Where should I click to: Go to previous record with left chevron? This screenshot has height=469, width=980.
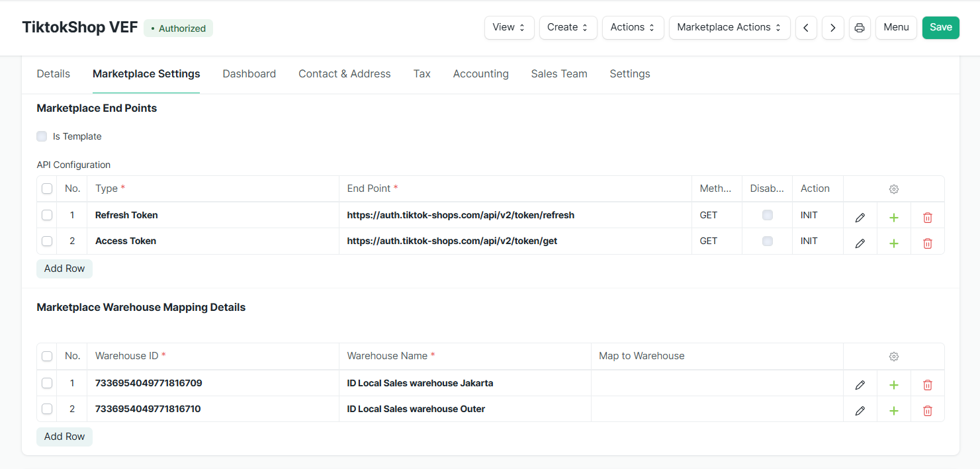click(x=806, y=28)
